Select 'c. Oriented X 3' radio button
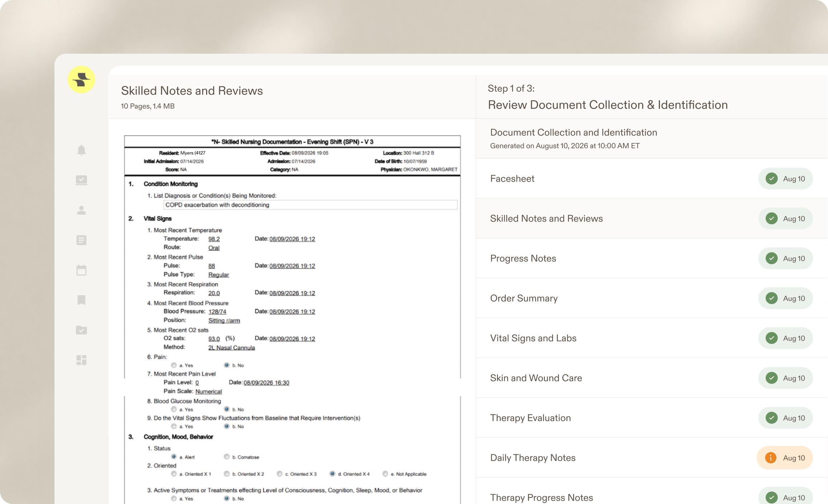Viewport: 828px width, 504px height. pos(280,474)
